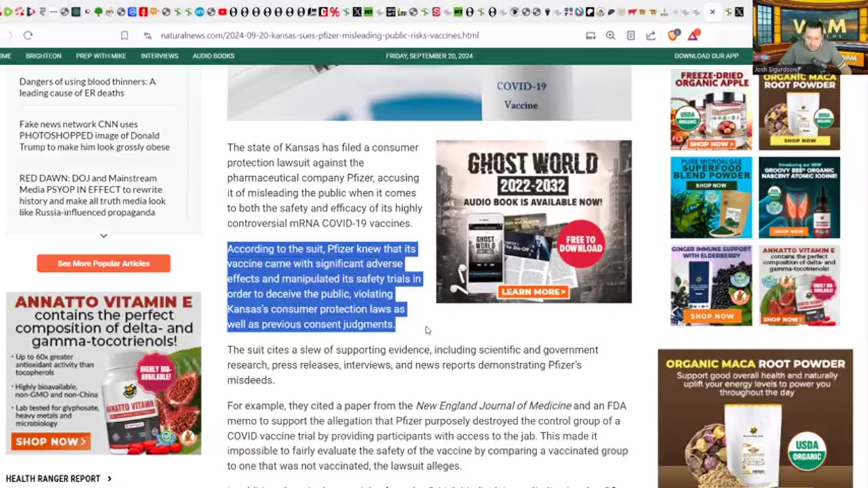Click See More Popular Articles button

point(104,263)
